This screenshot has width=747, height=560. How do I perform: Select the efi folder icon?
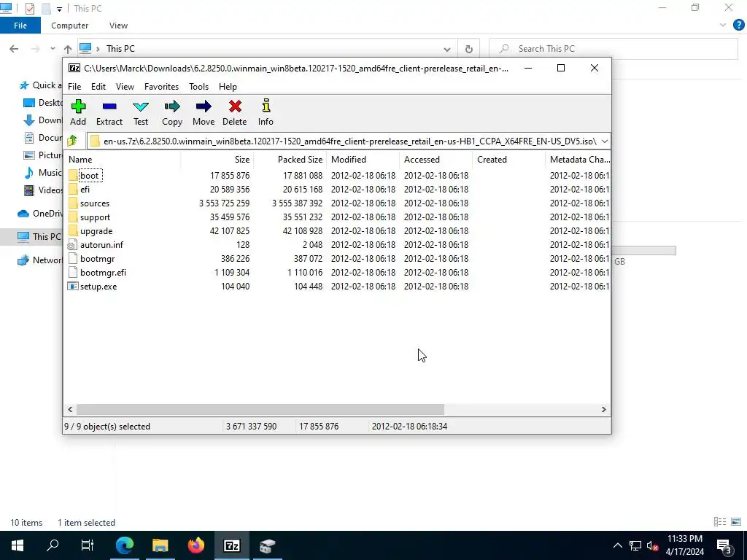coord(73,189)
